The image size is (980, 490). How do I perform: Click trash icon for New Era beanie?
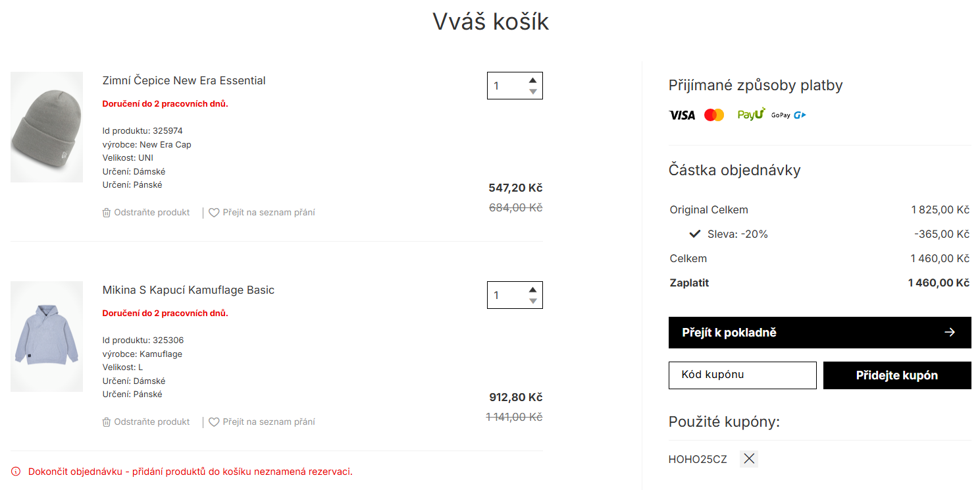tap(107, 213)
